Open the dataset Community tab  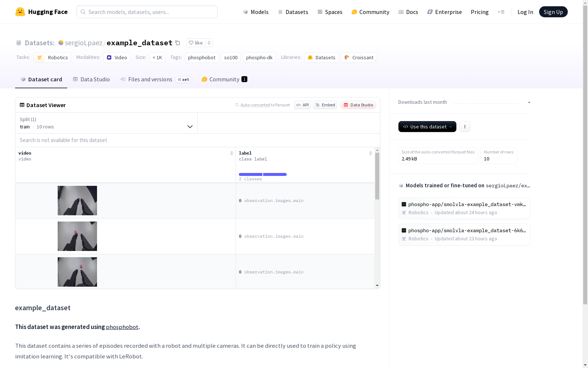tap(224, 79)
